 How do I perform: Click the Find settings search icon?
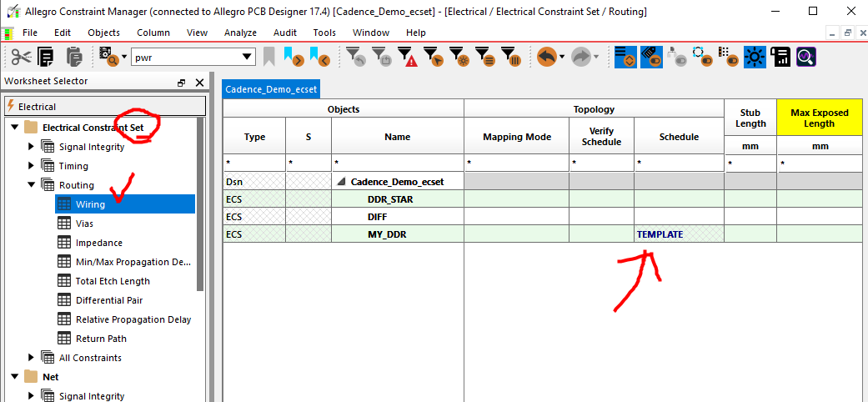109,57
